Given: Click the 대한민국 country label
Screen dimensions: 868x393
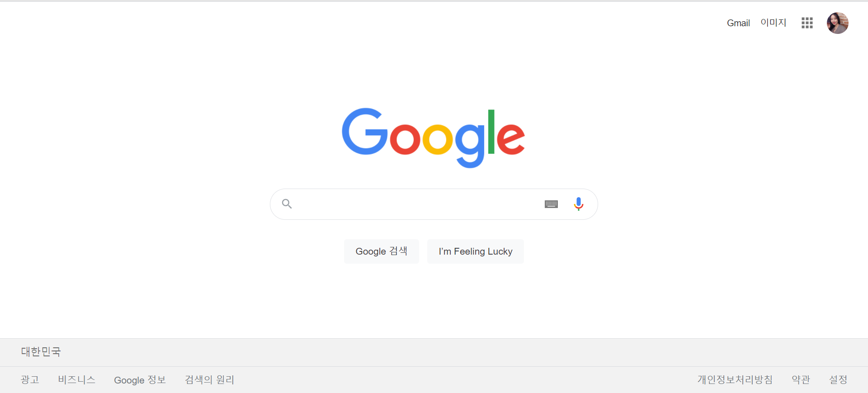Looking at the screenshot, I should pyautogui.click(x=41, y=352).
